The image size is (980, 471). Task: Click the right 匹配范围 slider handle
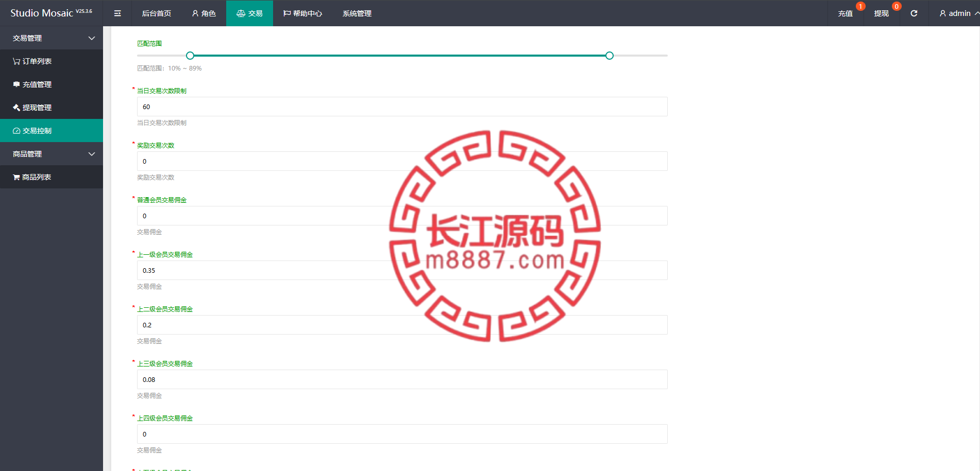[610, 56]
